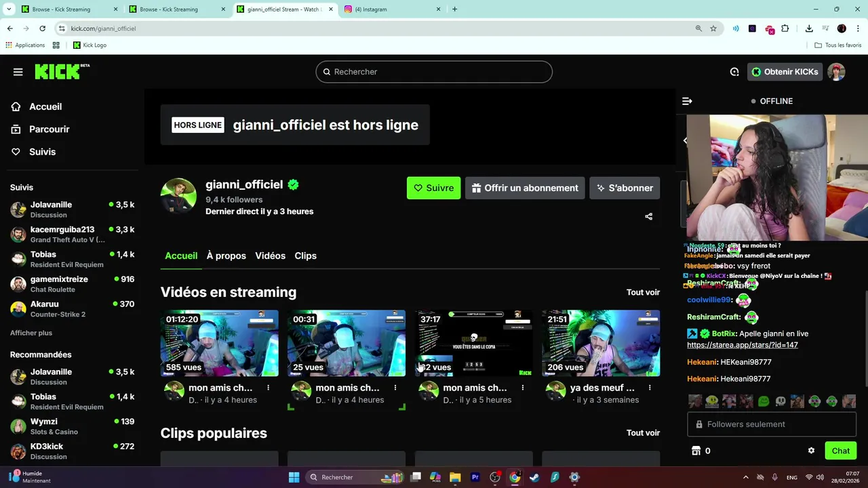Open options menu for 25 vues video
The image size is (868, 488).
(395, 388)
